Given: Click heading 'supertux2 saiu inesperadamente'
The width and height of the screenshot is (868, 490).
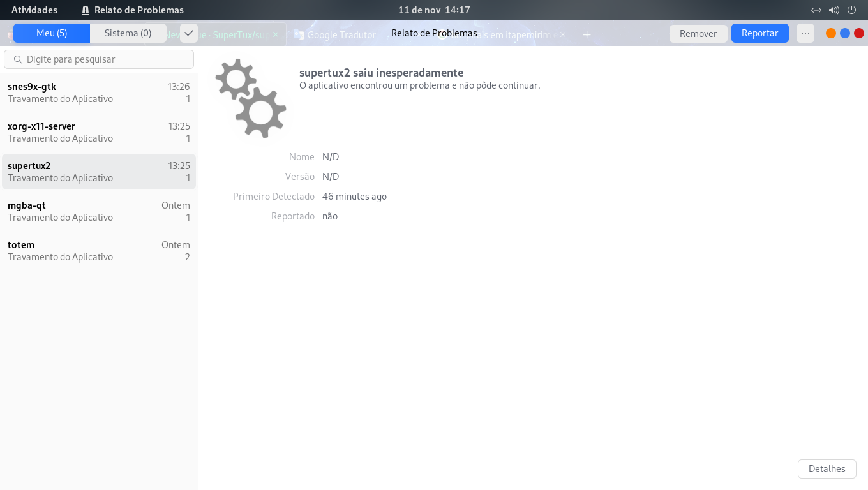Looking at the screenshot, I should pyautogui.click(x=381, y=73).
